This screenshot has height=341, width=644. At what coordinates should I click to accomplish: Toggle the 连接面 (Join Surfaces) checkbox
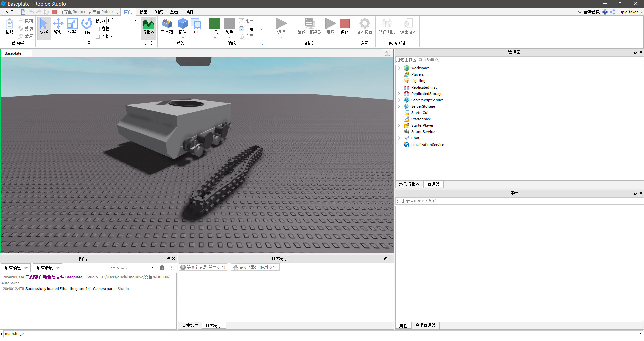pyautogui.click(x=98, y=37)
